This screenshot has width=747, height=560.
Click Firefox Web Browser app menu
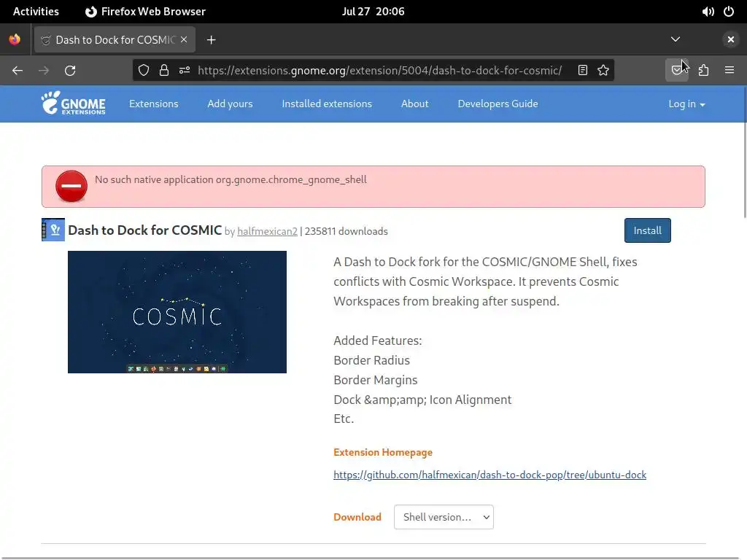[145, 12]
